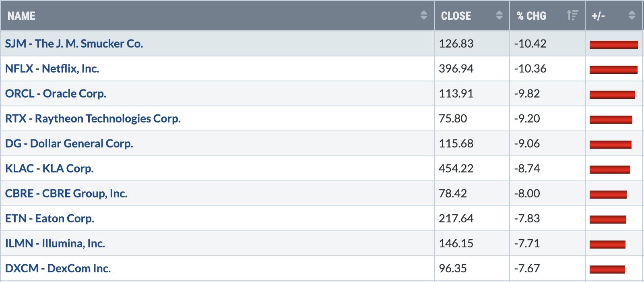Click the CLOSE column header label
The height and width of the screenshot is (282, 644).
(456, 16)
